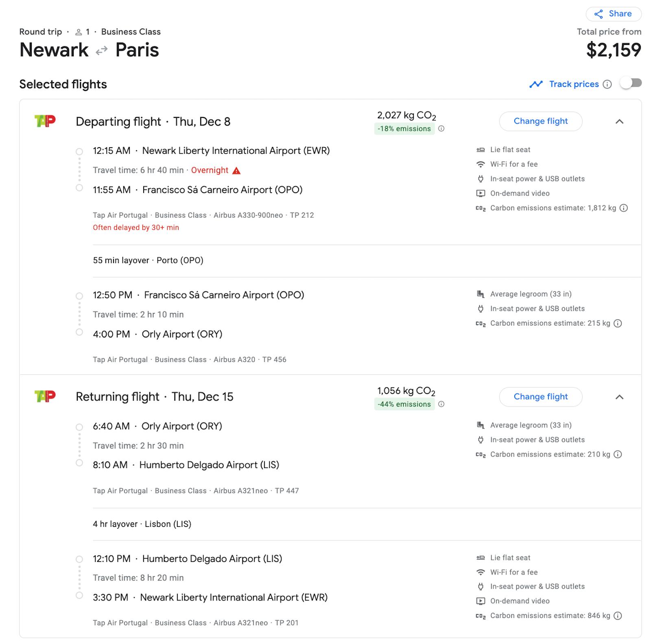Click the in-seat power and USB outlets icon
651x644 pixels.
tap(481, 178)
